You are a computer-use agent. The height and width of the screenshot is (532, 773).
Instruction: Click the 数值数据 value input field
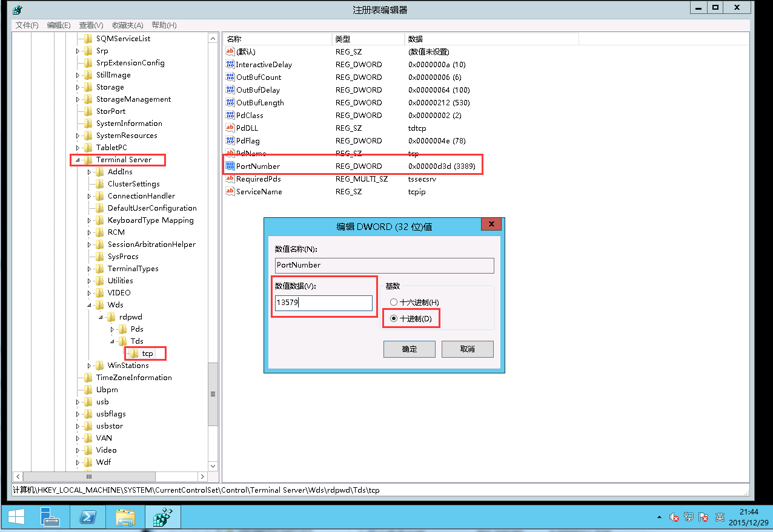pos(323,303)
